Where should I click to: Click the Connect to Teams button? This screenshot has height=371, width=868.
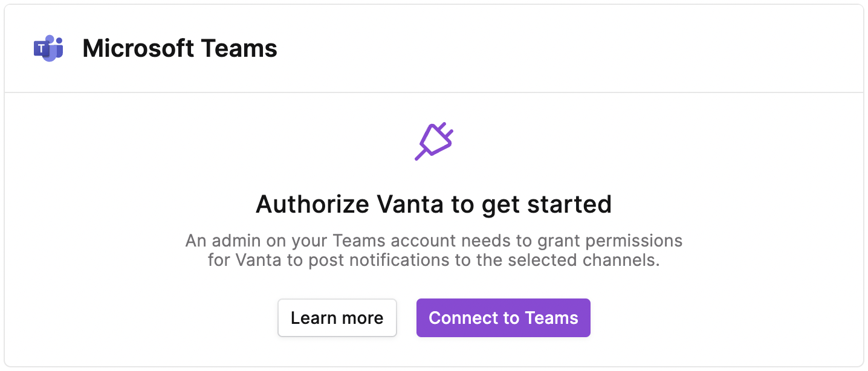pos(504,318)
